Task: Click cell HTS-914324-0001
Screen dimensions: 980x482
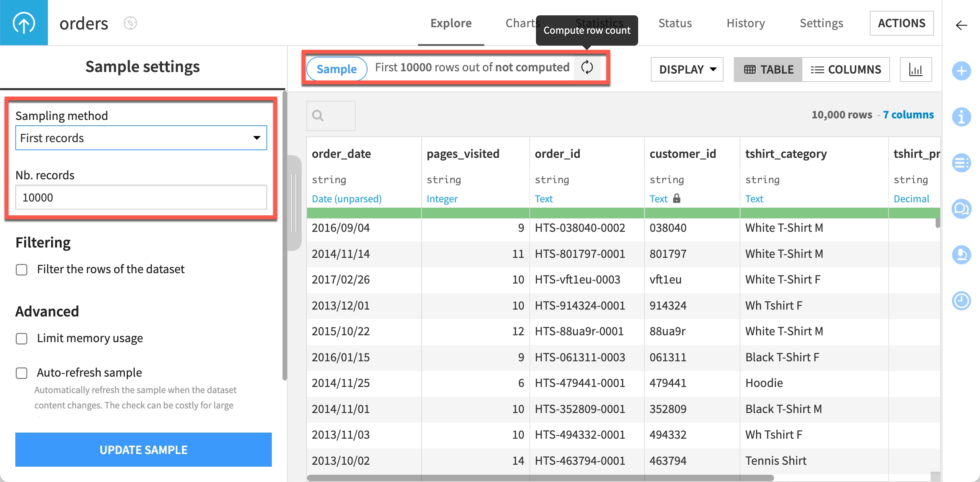Action: [587, 306]
